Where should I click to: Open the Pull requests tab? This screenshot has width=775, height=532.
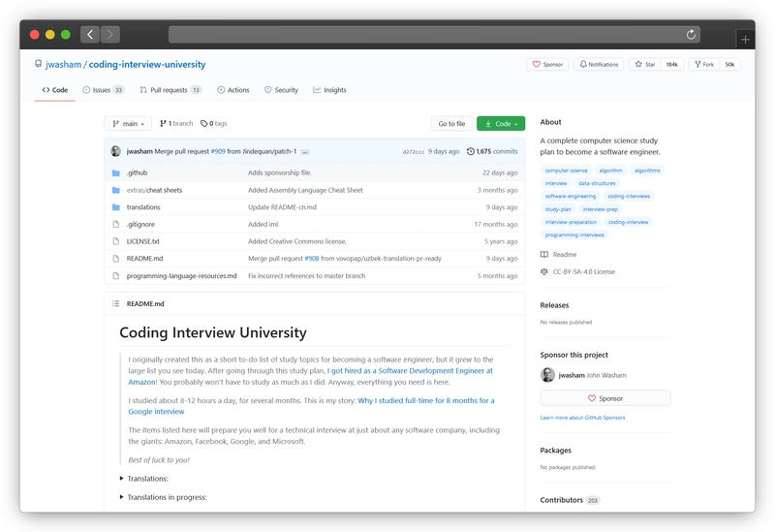coord(170,90)
